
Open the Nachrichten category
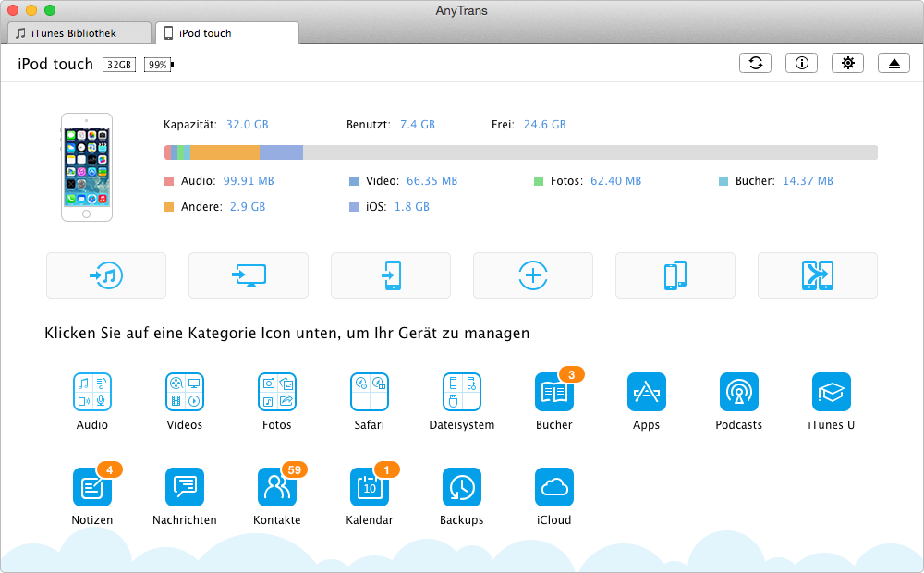185,487
